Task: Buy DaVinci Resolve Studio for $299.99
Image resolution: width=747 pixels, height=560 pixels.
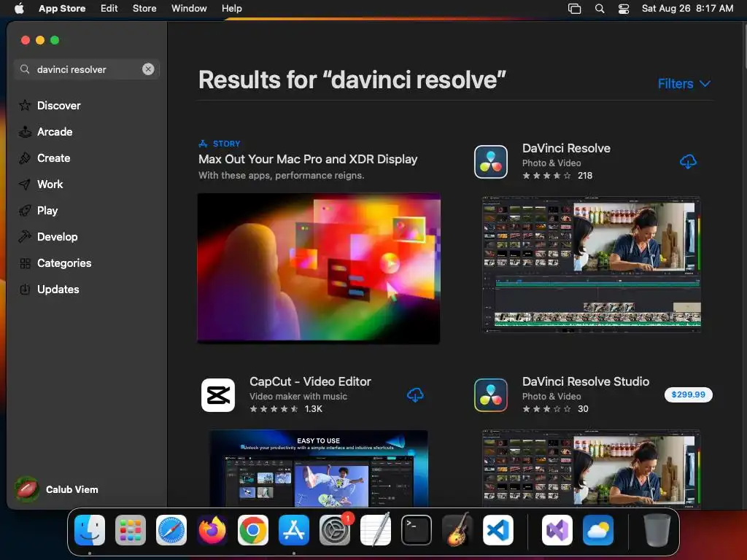Action: [689, 394]
